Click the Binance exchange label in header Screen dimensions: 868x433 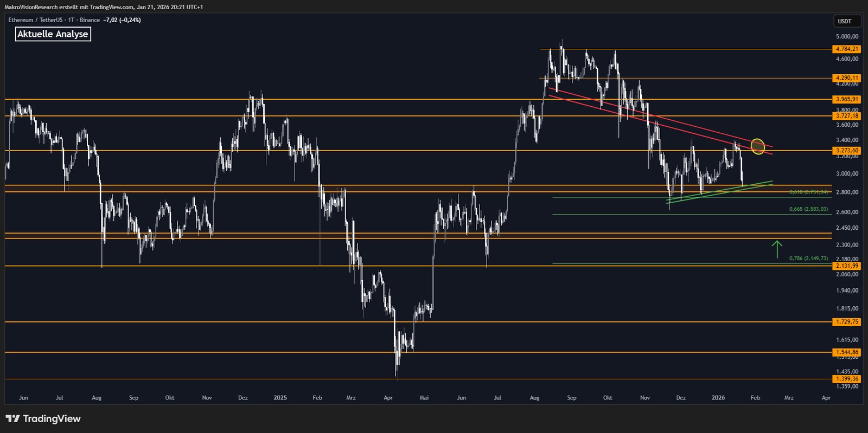pyautogui.click(x=90, y=20)
